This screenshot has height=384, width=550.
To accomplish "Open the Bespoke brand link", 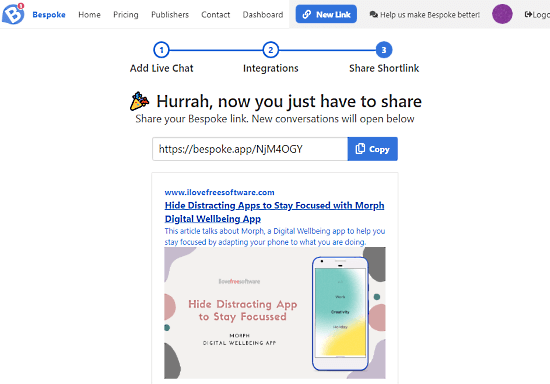I will tap(49, 15).
